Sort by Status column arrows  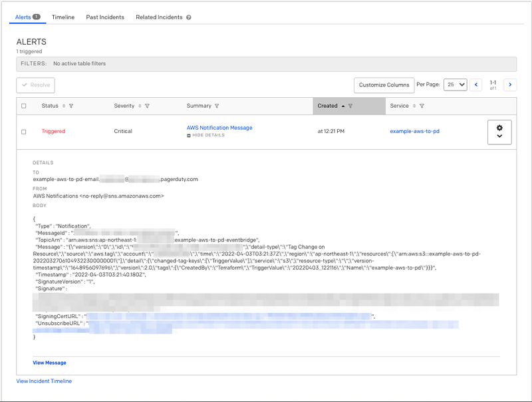coord(64,106)
